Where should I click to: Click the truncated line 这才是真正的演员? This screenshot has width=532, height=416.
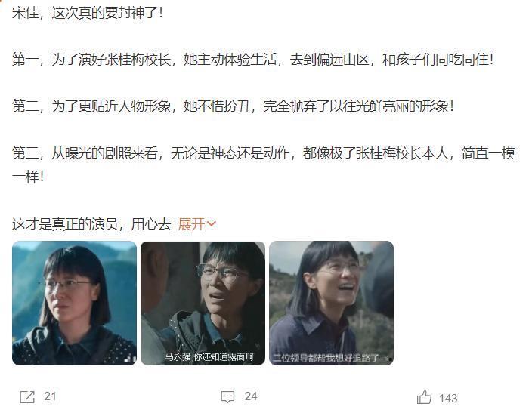click(91, 224)
